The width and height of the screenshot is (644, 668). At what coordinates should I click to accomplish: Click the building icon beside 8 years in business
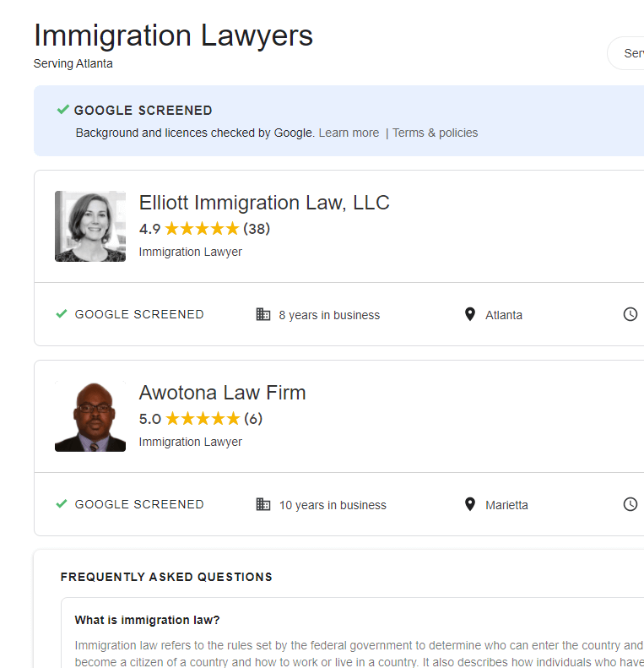(x=263, y=314)
